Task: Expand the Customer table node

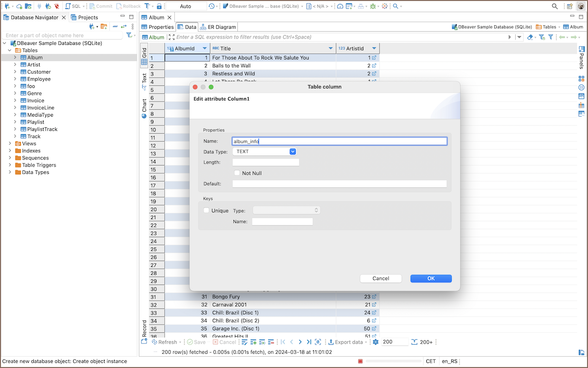Action: [x=15, y=72]
